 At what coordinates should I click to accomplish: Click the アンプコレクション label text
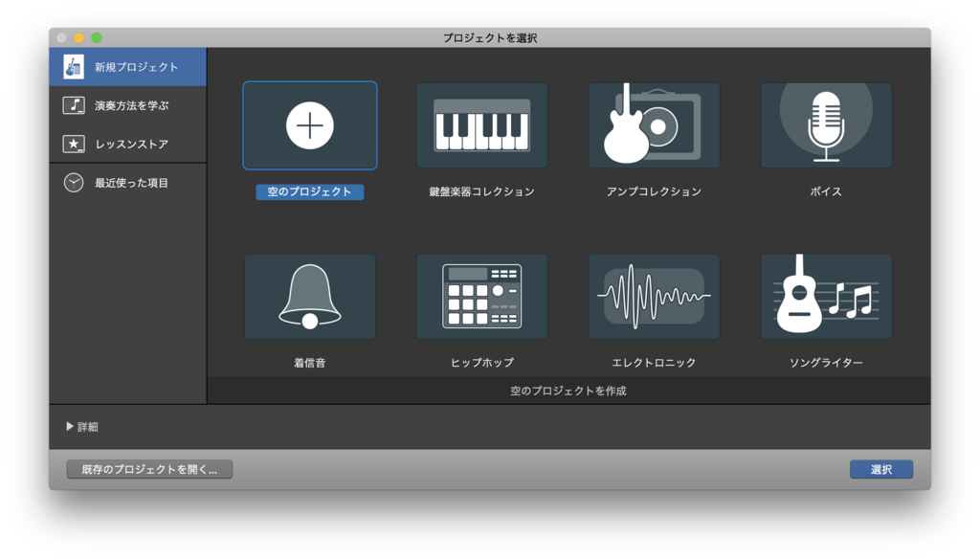point(654,191)
